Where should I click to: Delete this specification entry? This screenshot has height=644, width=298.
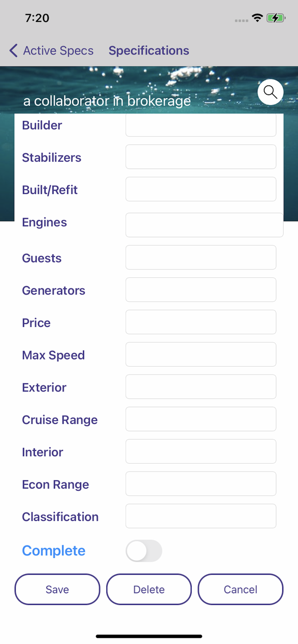coord(149,589)
